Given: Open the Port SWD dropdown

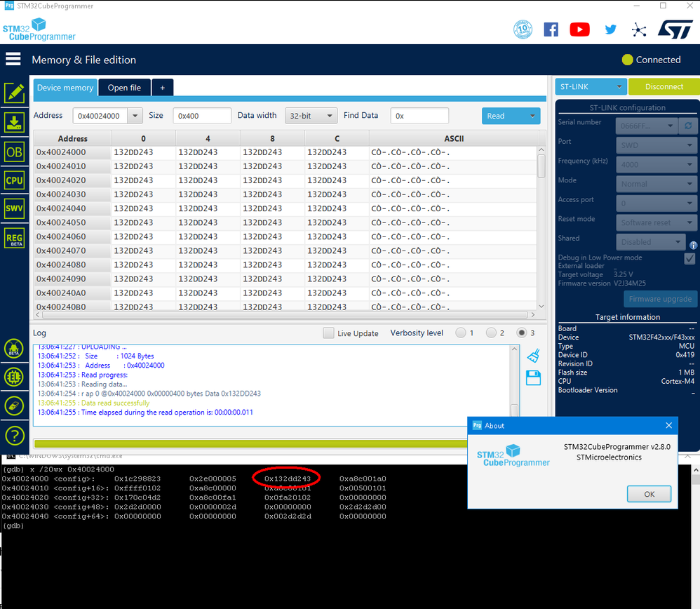Looking at the screenshot, I should [x=656, y=145].
